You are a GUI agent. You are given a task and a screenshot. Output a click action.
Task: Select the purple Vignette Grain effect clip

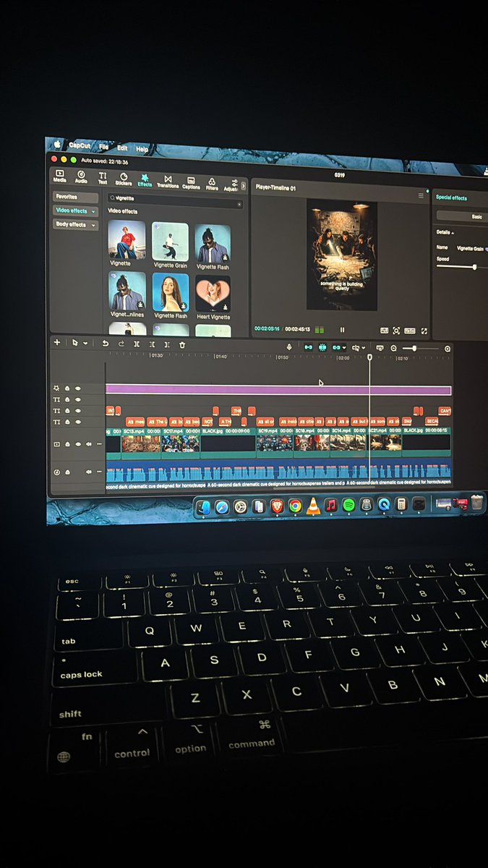point(278,390)
